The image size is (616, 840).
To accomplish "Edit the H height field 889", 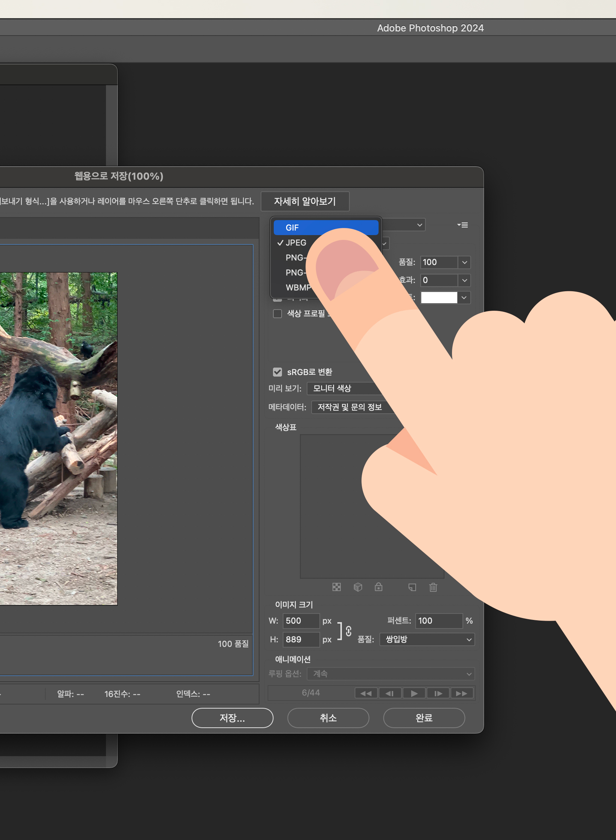I will (x=301, y=639).
